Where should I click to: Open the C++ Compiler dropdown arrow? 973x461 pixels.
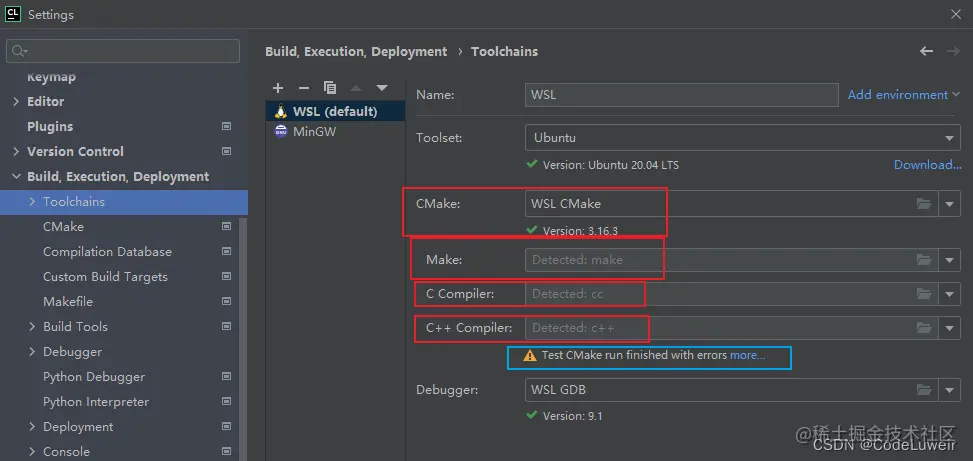[x=949, y=328]
